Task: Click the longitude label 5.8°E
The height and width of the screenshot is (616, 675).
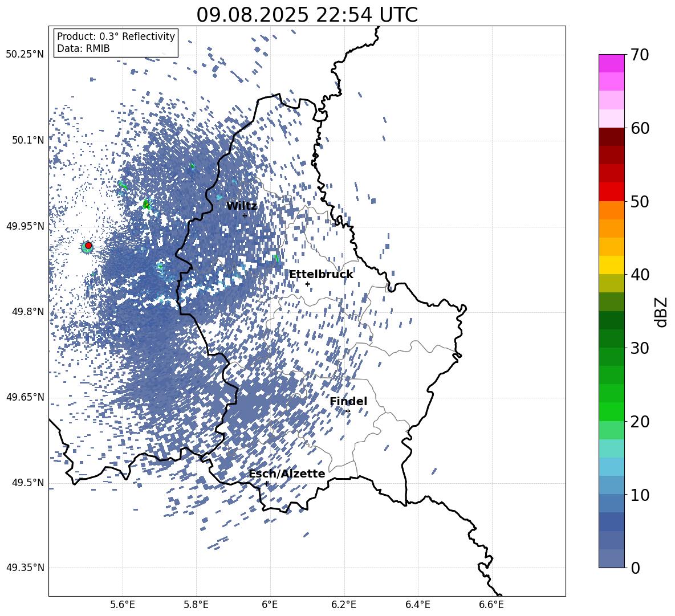Action: click(x=196, y=605)
